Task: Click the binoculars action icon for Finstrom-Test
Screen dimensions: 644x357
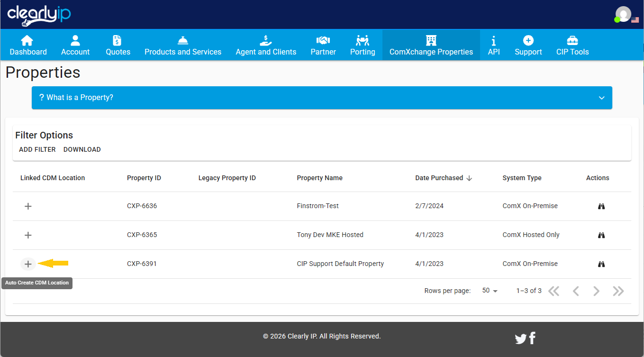Action: (x=601, y=206)
